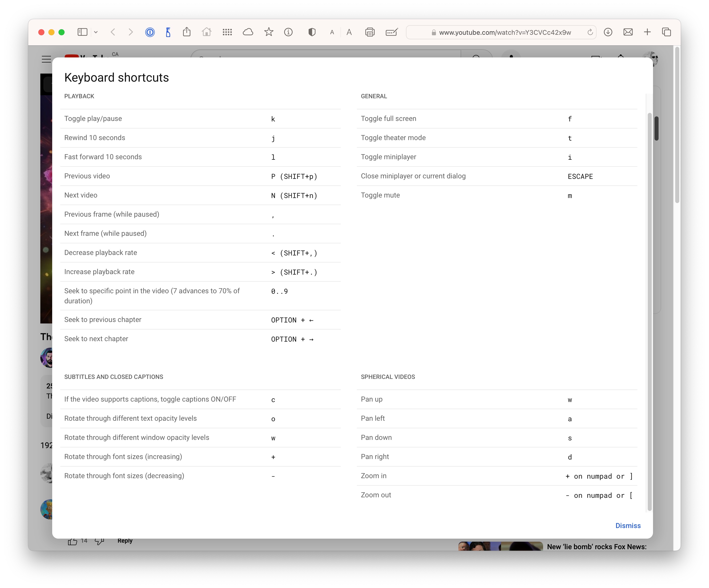The height and width of the screenshot is (588, 709).
Task: Show downloads with the arrow icon
Action: [x=608, y=32]
